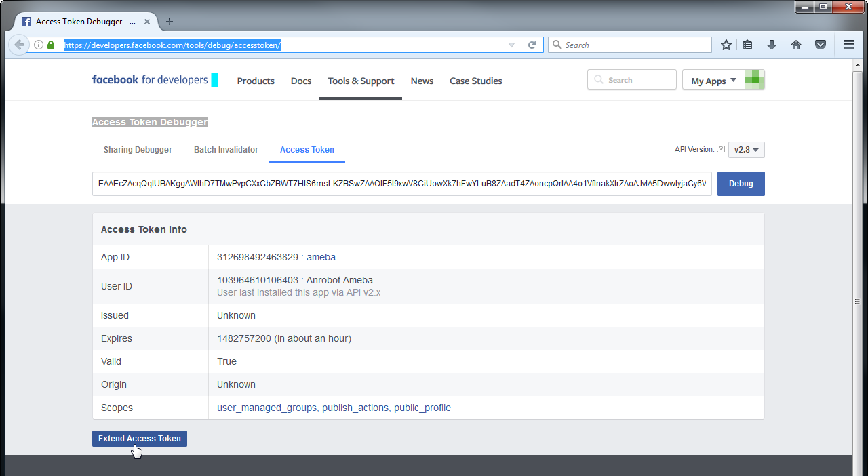The image size is (868, 476).
Task: Click the green secure padlock icon
Action: click(51, 45)
